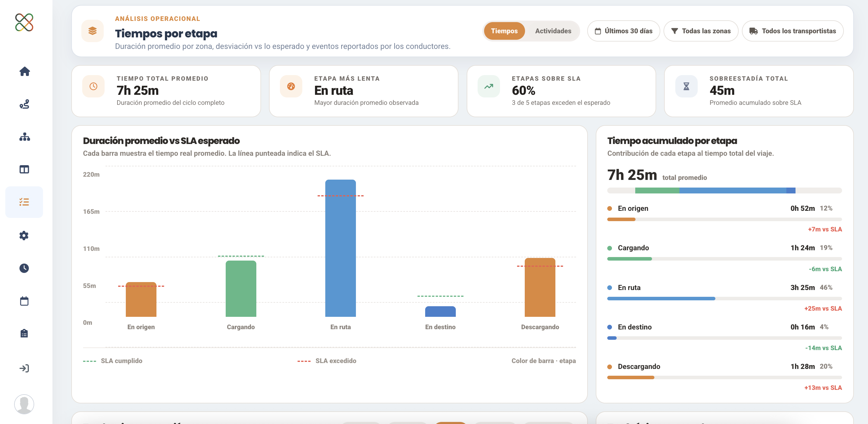Click the En origen bar in the chart
Image resolution: width=868 pixels, height=424 pixels.
[141, 299]
